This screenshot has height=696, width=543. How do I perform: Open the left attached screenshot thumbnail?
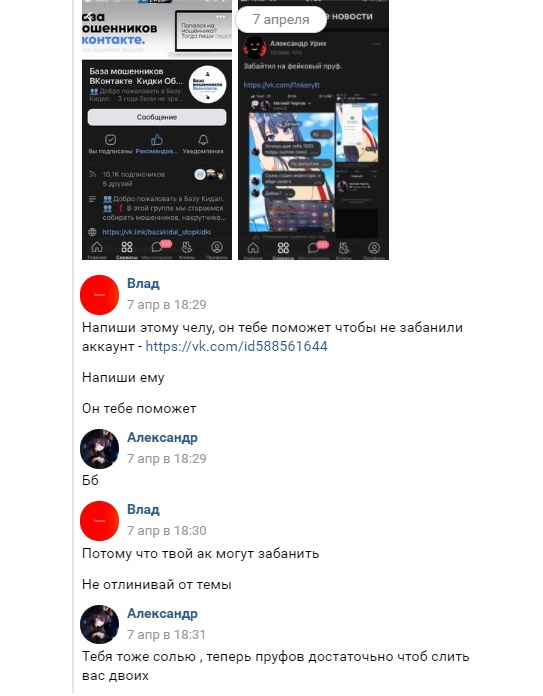tap(157, 130)
